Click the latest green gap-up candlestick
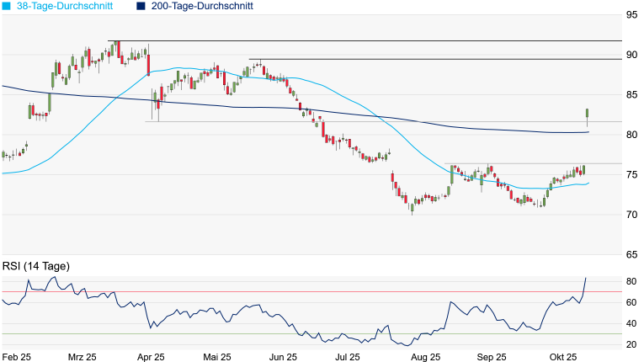 (587, 113)
